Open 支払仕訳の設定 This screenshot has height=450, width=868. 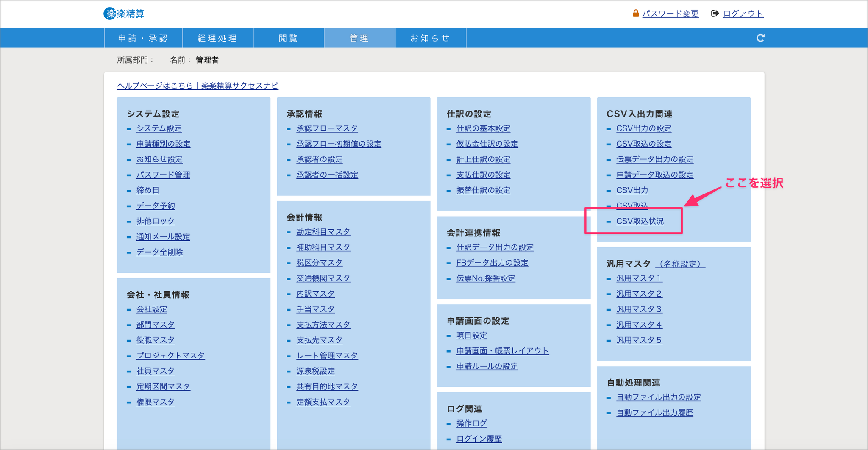[x=483, y=175]
